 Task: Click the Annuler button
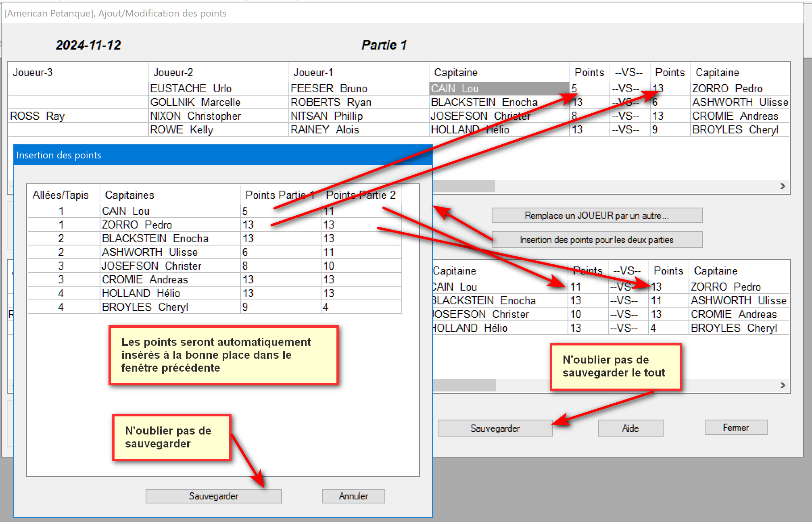pos(353,496)
